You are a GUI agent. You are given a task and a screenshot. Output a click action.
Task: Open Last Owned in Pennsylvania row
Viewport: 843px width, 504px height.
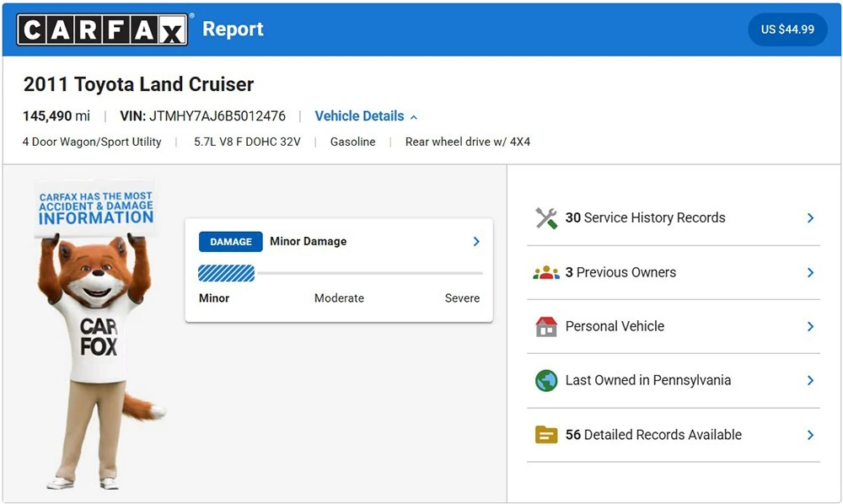[x=674, y=380]
